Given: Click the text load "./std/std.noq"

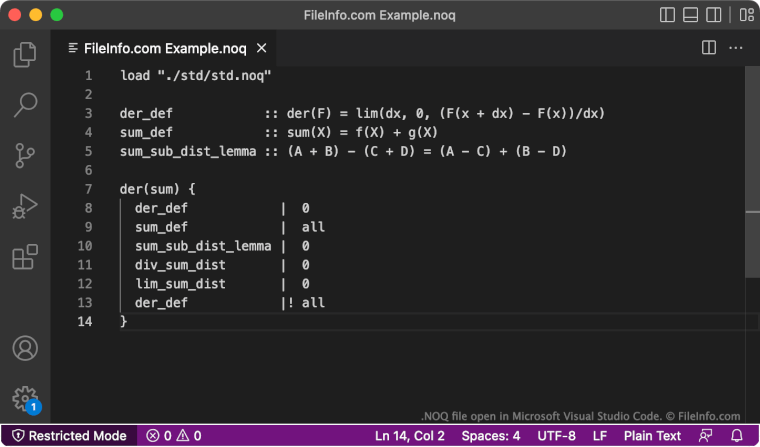Looking at the screenshot, I should tap(195, 76).
